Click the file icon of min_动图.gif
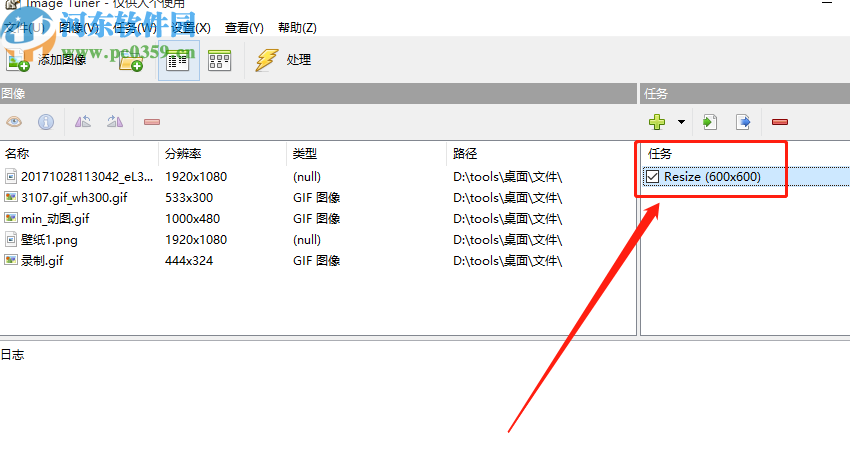 (11, 218)
